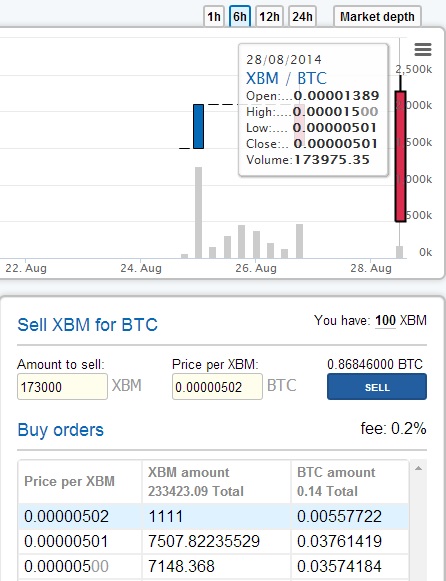
Task: Select the 0.00000501 buy order row
Action: (x=213, y=541)
